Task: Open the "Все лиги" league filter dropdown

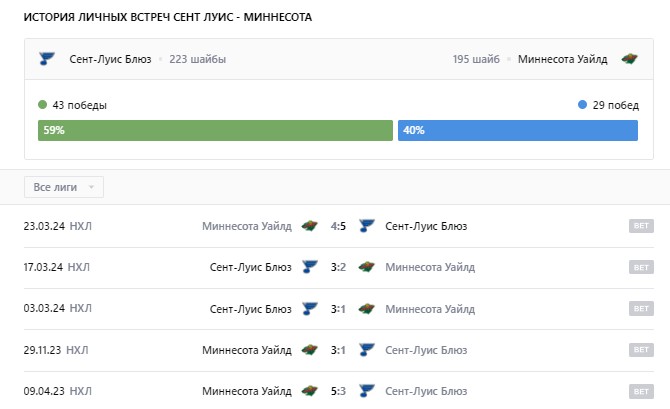Action: (x=64, y=187)
